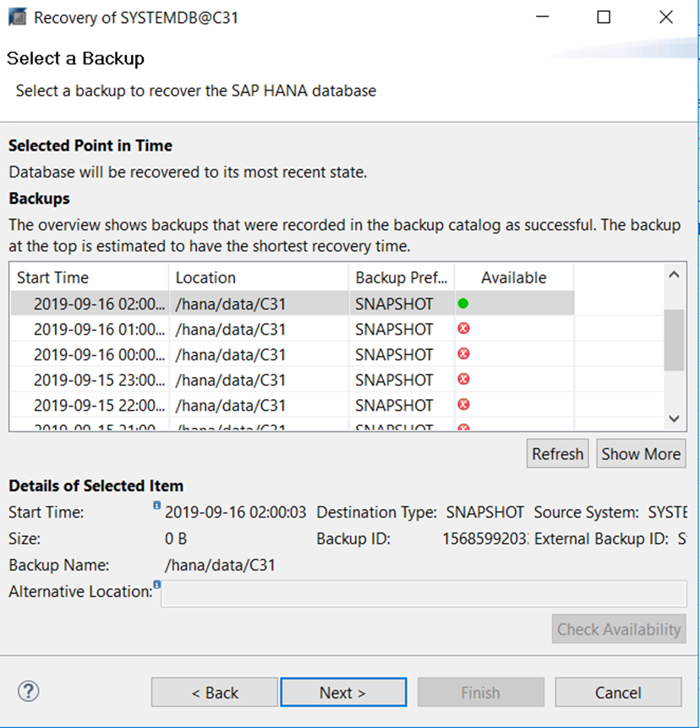Close the Recovery window
This screenshot has height=728, width=700.
[666, 17]
